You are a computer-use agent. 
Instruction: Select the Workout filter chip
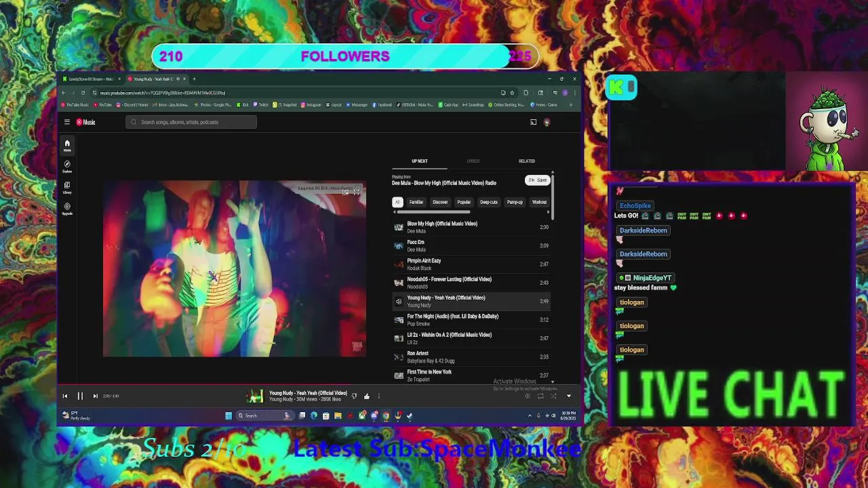[x=539, y=202]
